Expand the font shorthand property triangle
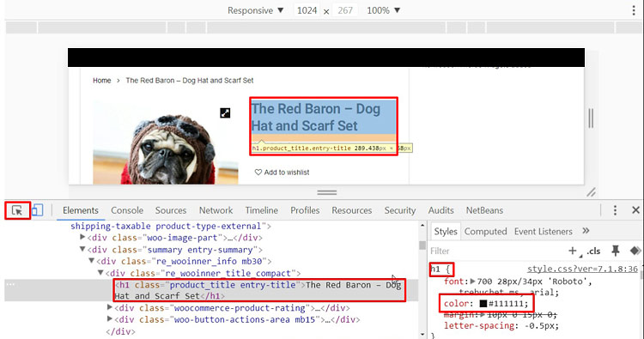 coord(473,281)
